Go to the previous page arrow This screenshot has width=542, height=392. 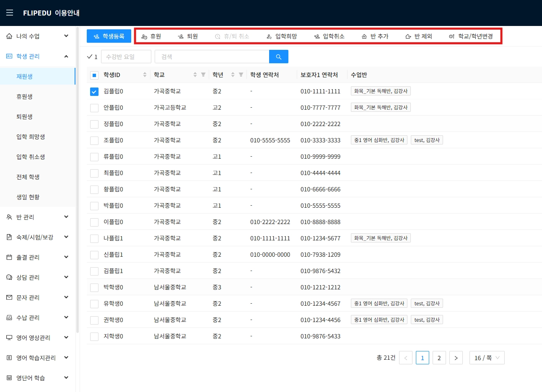[x=406, y=358]
